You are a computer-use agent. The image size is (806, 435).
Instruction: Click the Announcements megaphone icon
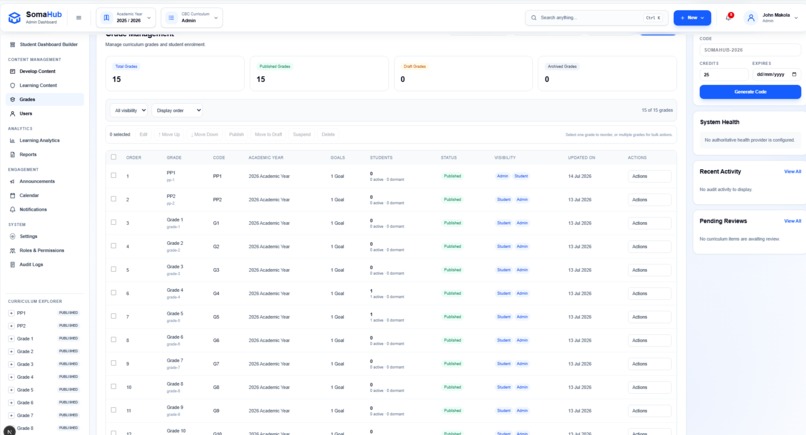coord(13,182)
